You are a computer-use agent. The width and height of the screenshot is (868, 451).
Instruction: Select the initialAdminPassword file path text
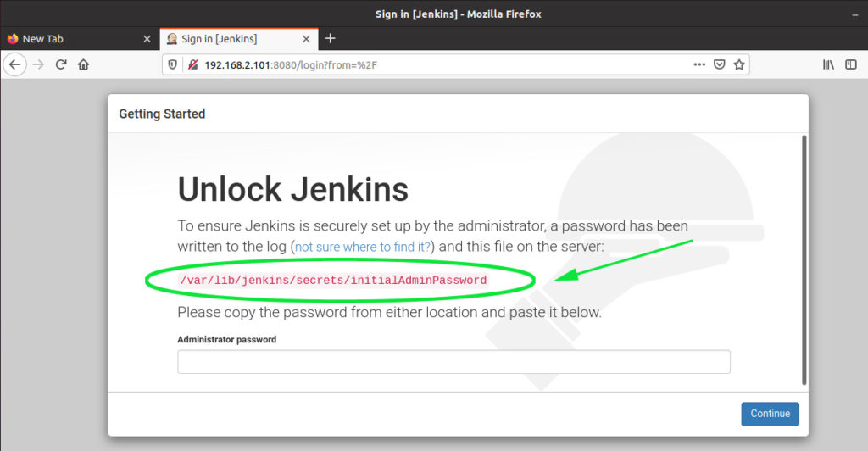coord(333,280)
